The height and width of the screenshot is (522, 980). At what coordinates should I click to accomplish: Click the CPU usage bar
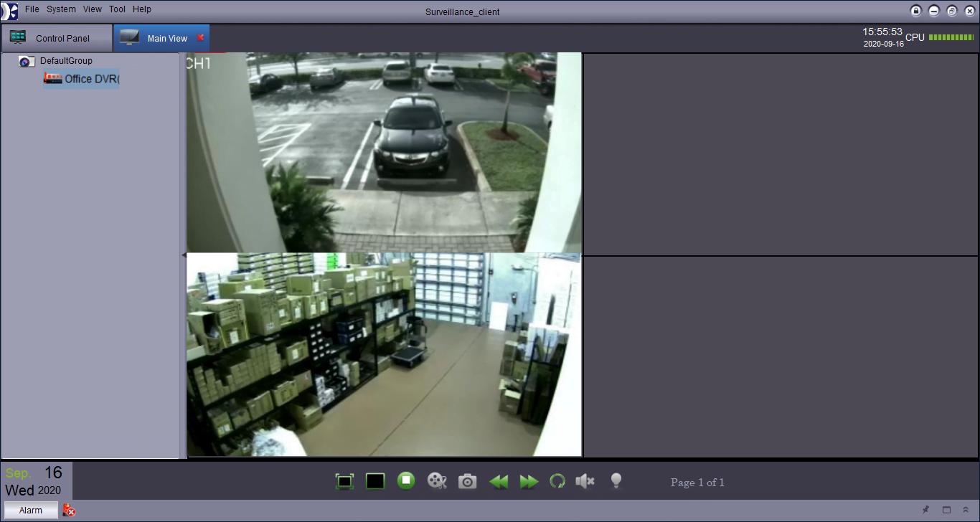coord(951,37)
